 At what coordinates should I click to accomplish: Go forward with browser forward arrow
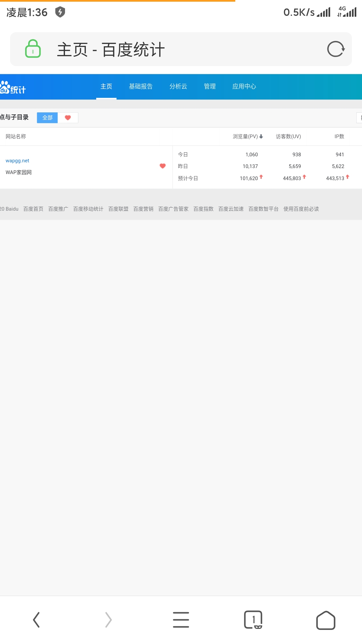(x=108, y=620)
